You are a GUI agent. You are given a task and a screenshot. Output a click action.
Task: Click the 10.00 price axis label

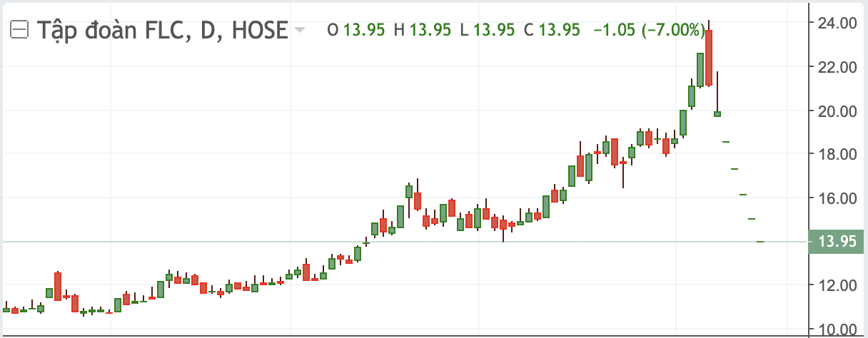pyautogui.click(x=837, y=329)
